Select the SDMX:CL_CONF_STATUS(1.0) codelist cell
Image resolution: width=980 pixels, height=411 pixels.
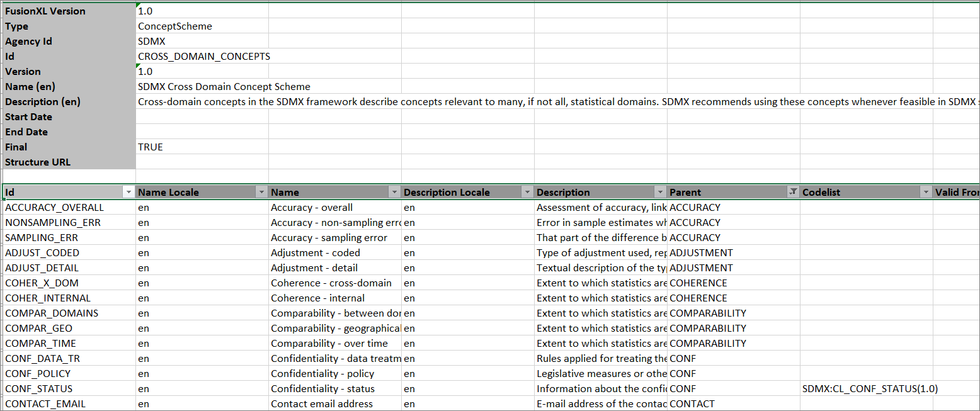(x=869, y=389)
